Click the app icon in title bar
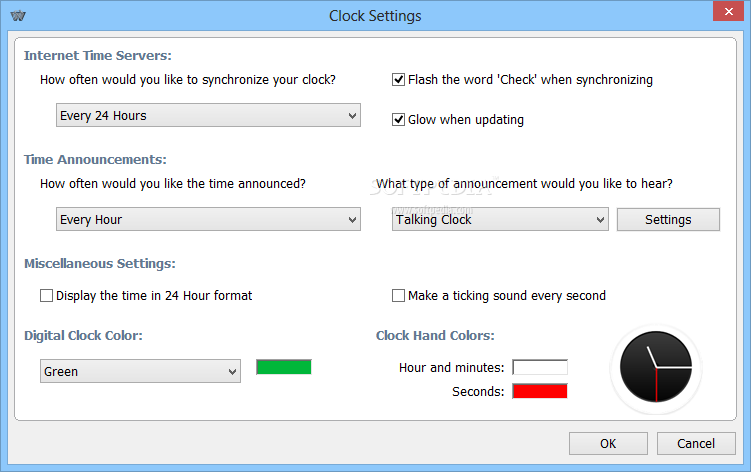Viewport: 751px width, 472px height. [18, 16]
